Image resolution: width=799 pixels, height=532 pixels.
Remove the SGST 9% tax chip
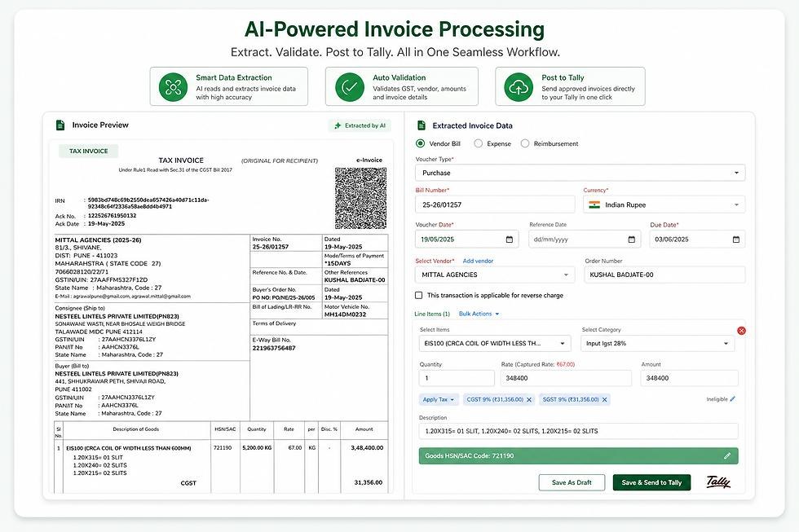604,400
